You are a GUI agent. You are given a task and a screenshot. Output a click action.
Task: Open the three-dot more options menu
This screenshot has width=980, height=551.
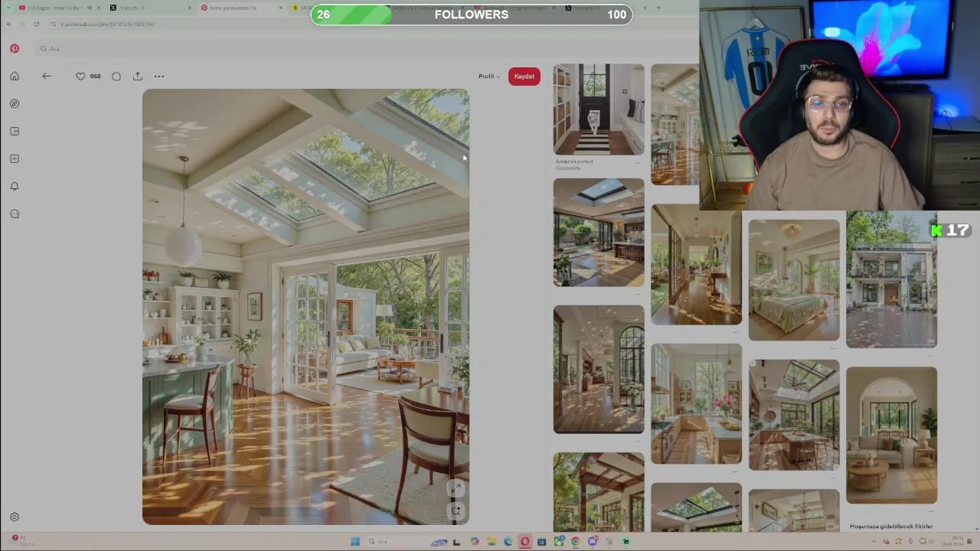pos(159,76)
